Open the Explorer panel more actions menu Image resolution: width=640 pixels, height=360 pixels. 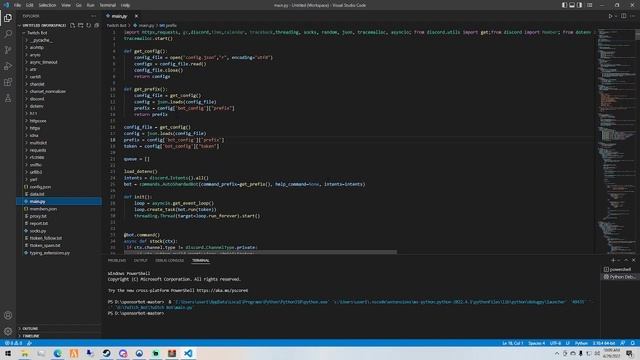point(94,16)
